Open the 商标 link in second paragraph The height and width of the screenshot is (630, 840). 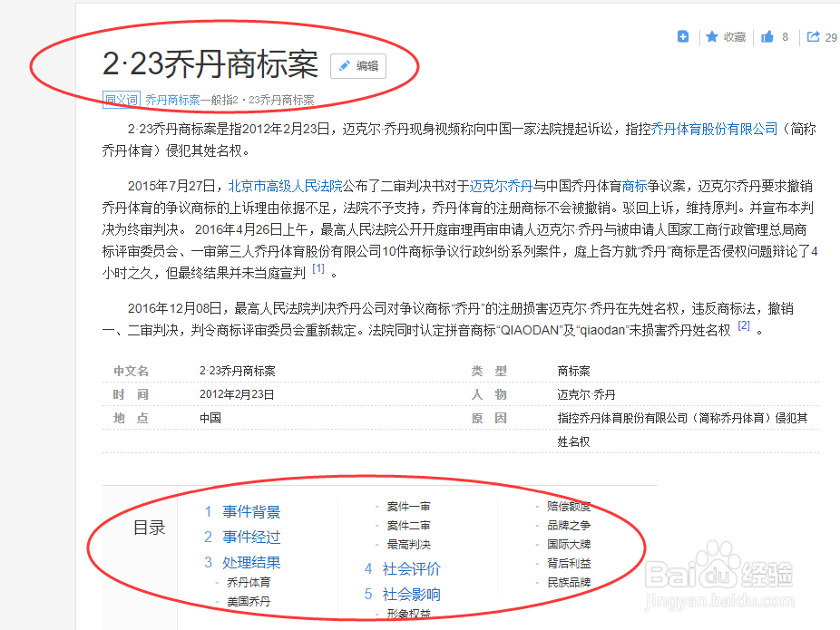635,186
